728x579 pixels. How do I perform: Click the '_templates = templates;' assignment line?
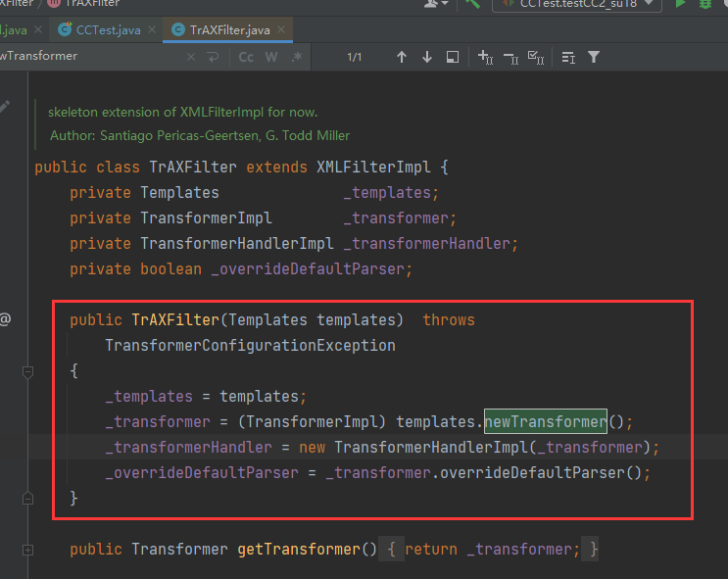pos(206,397)
